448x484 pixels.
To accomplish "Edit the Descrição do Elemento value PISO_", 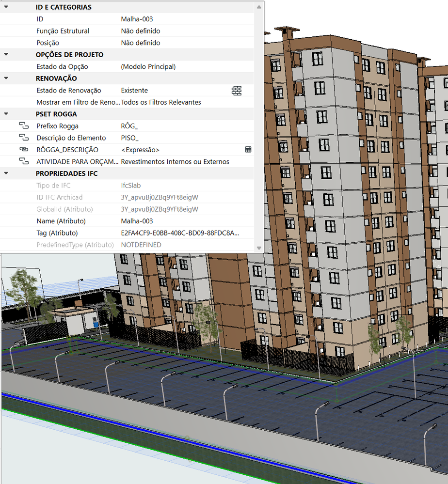I will click(129, 138).
